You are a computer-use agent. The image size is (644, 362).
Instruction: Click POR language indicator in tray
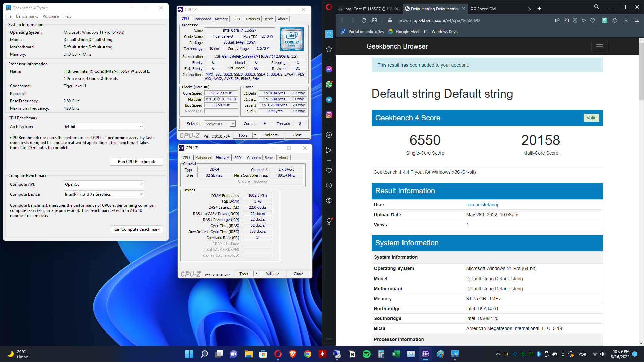coord(582,354)
